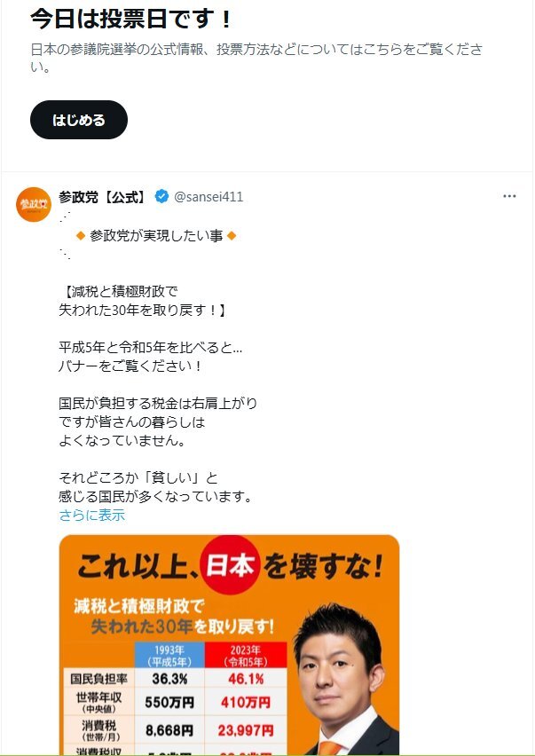535x756 pixels.
Task: Open the @sansei411 handle link
Action: click(x=208, y=197)
